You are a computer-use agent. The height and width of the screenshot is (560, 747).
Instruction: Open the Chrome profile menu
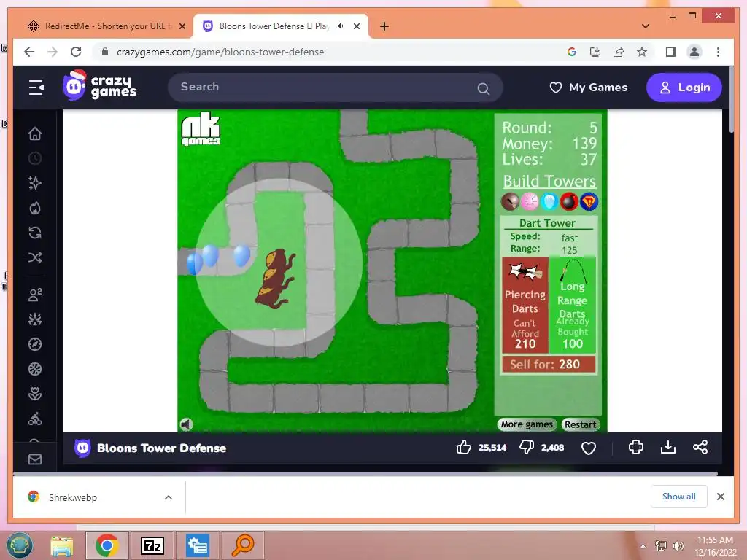point(694,52)
